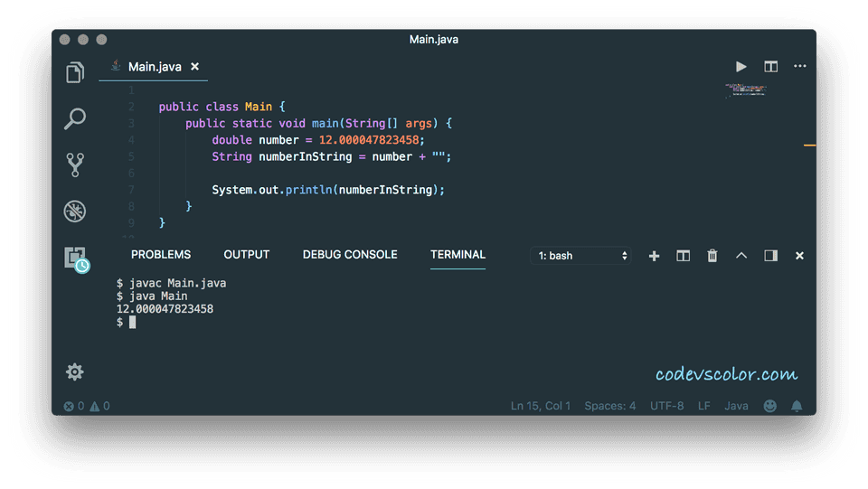Click 'Ln 15, Col 1' in status bar
868x489 pixels.
[541, 406]
